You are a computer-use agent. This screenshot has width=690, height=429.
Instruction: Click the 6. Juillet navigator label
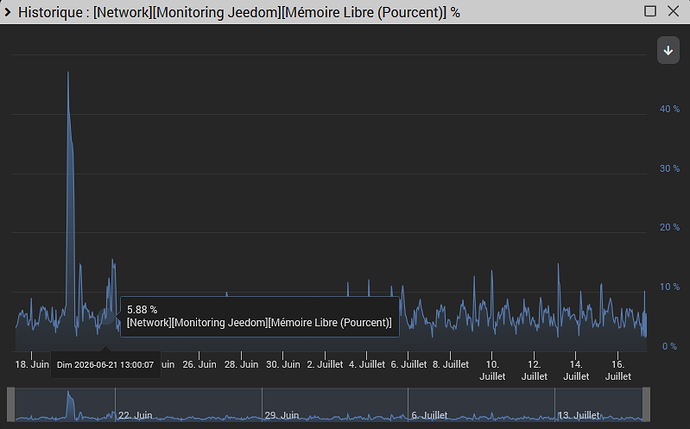coord(429,415)
